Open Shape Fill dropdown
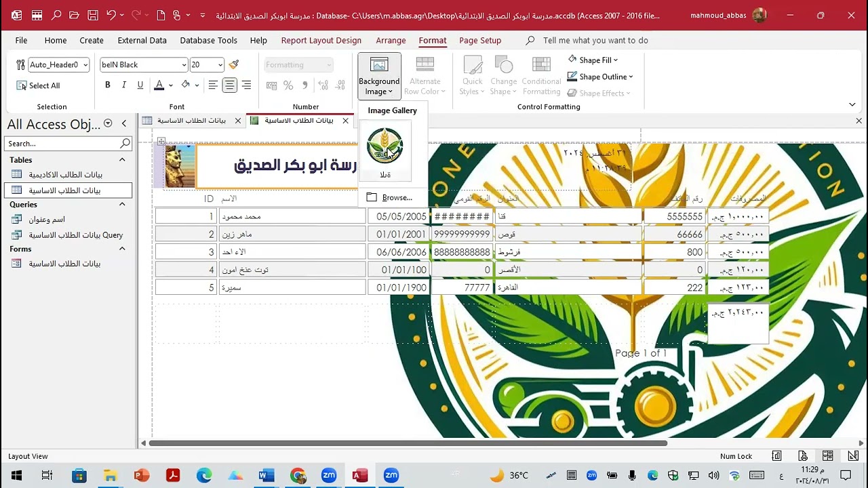This screenshot has width=868, height=488. tap(593, 60)
